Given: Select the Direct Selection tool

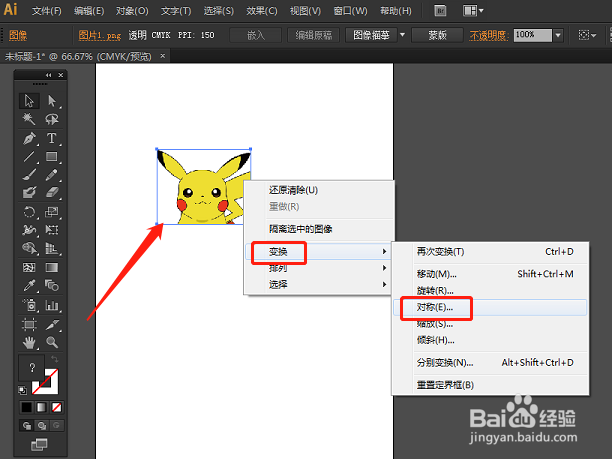Looking at the screenshot, I should pyautogui.click(x=52, y=101).
